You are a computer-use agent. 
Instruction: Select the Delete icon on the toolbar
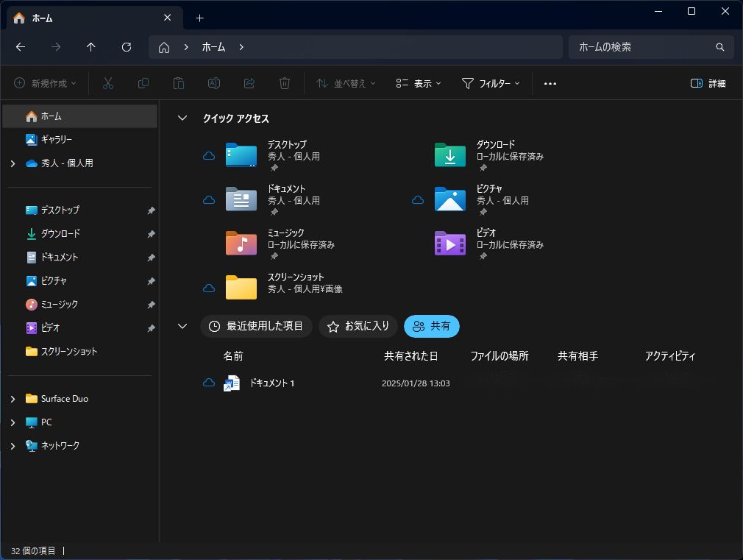284,83
